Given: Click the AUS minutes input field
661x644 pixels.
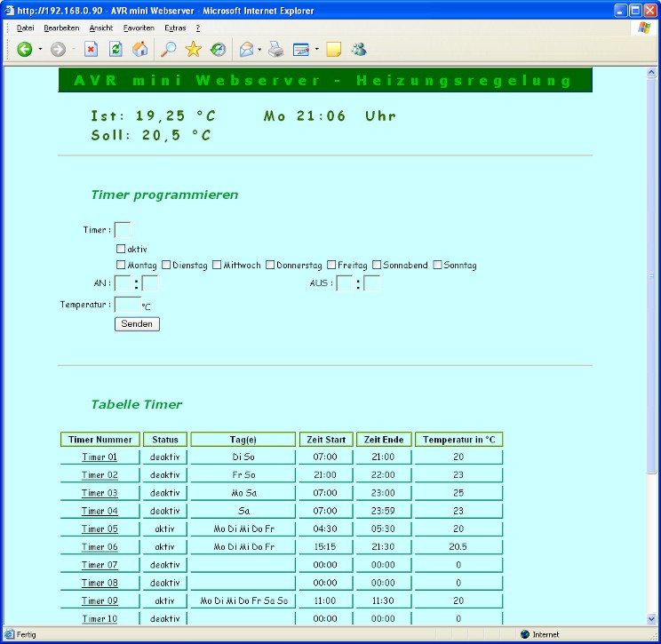Looking at the screenshot, I should (x=371, y=283).
